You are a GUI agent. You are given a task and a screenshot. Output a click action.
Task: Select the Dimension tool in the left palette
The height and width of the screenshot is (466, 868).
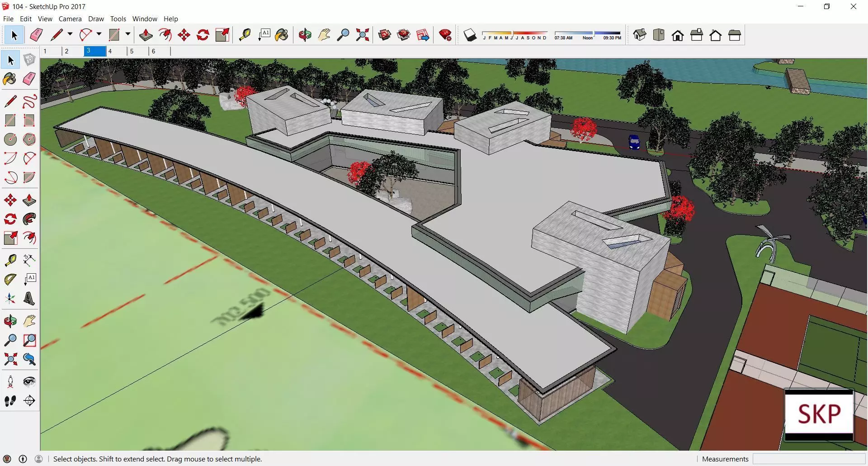(29, 260)
